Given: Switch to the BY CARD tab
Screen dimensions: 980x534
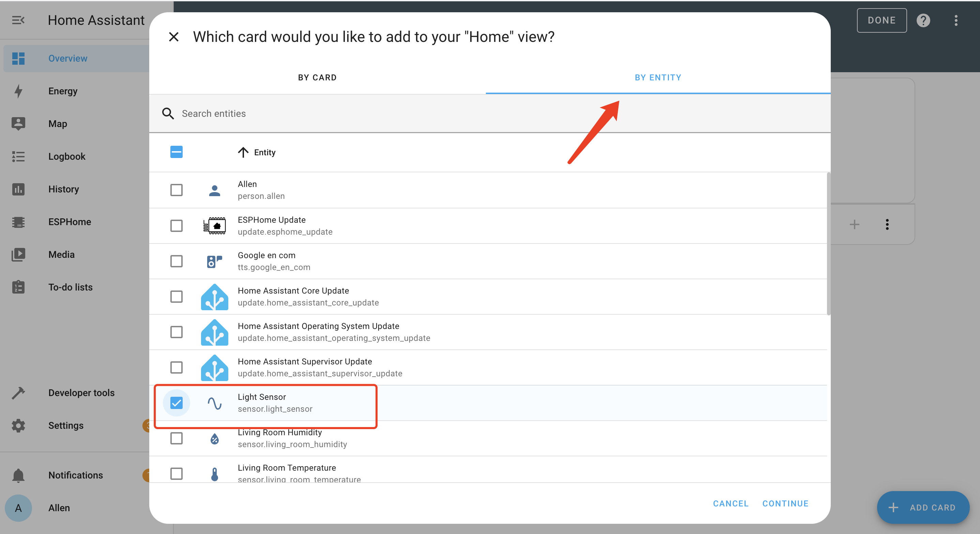Looking at the screenshot, I should point(317,78).
